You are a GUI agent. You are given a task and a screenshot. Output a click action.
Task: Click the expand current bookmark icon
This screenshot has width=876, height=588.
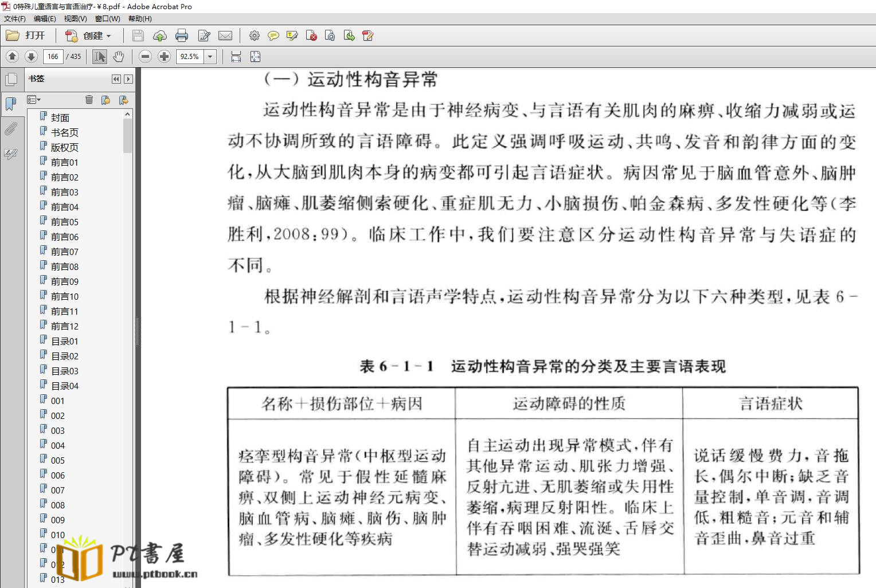pos(123,100)
